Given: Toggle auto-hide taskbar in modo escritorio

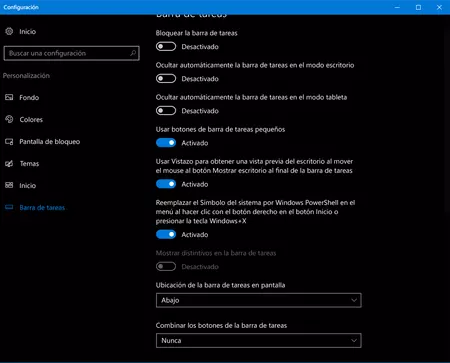Looking at the screenshot, I should [x=166, y=79].
